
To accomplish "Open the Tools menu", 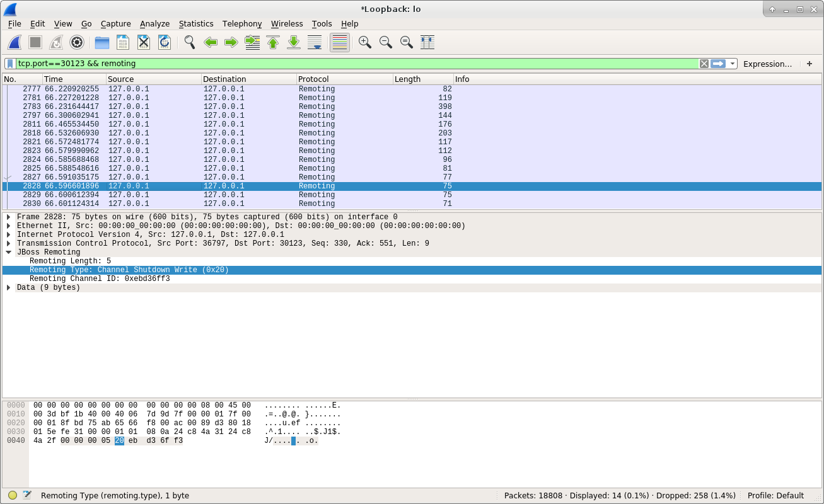I will click(x=322, y=23).
